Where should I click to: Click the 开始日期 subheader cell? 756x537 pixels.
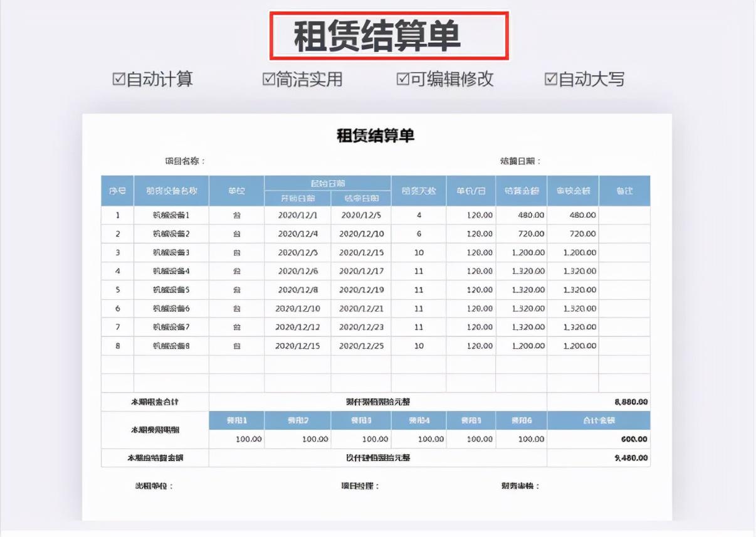click(x=296, y=198)
